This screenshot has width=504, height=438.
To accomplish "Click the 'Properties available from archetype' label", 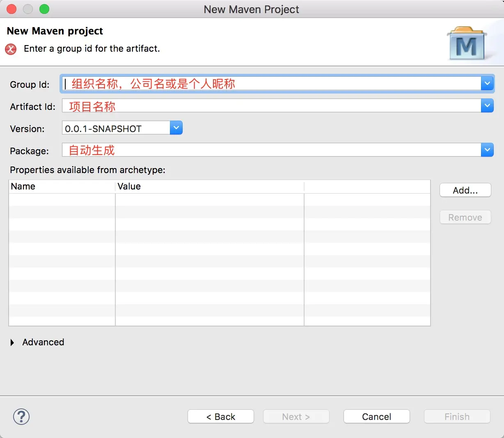I will (x=87, y=170).
